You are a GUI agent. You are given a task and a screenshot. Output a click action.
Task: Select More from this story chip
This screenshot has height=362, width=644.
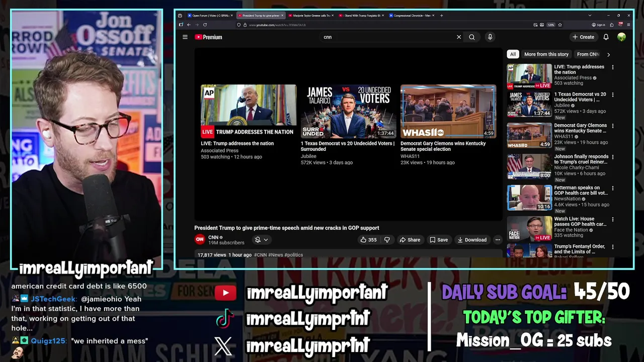[x=546, y=54]
